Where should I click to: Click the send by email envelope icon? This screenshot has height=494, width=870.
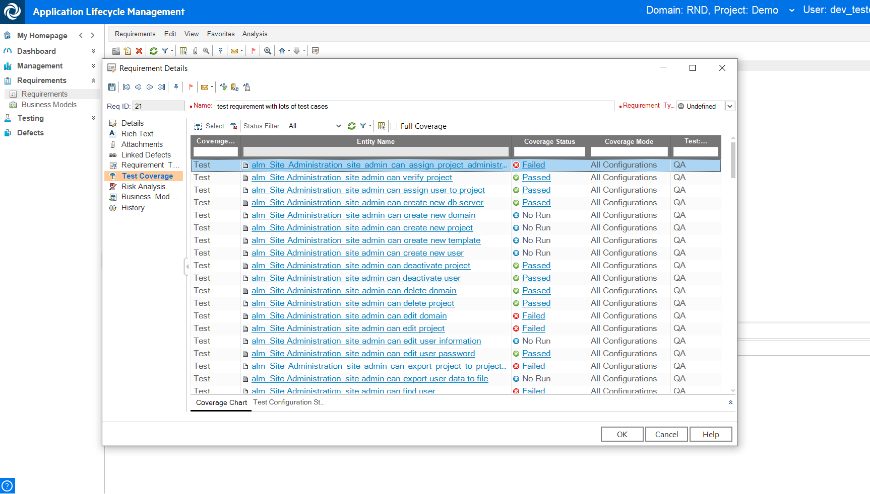coord(204,87)
